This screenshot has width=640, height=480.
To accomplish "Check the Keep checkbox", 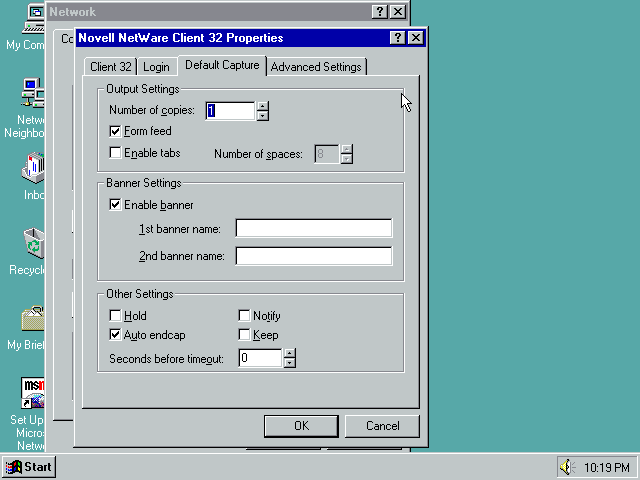I will (244, 335).
